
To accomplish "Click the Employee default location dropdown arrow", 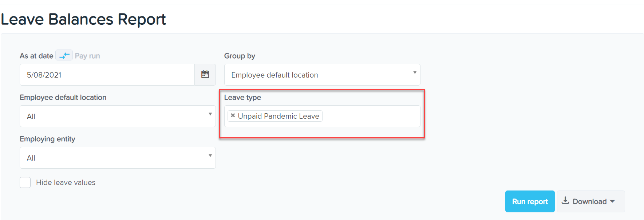I will click(x=210, y=114).
